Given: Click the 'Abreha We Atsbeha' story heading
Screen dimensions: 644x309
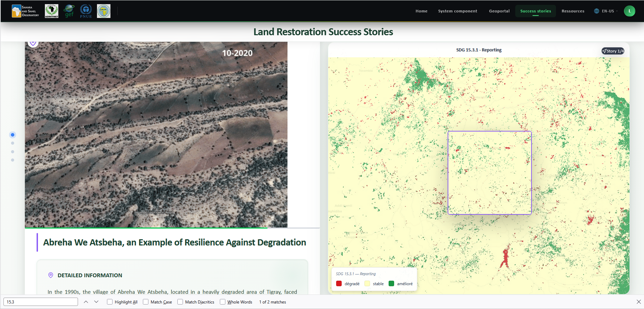Looking at the screenshot, I should point(175,242).
